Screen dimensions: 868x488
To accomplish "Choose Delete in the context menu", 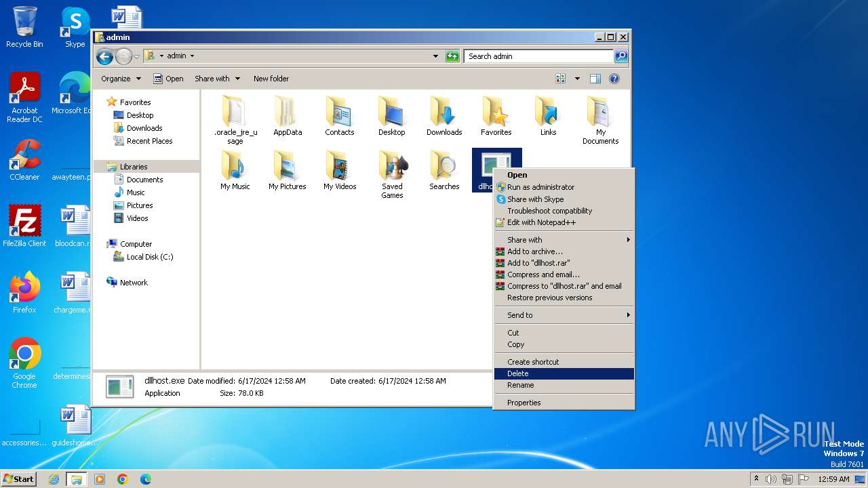I will pos(564,373).
